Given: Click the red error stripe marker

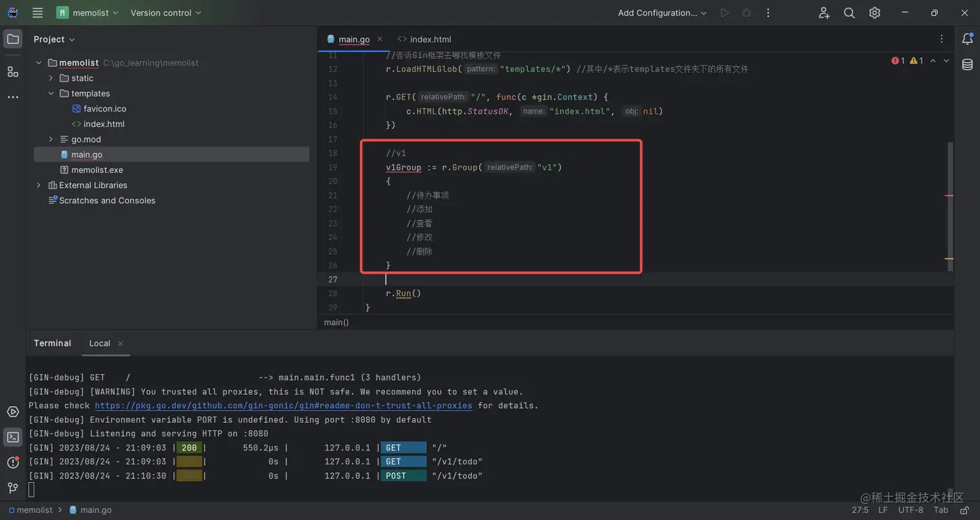Looking at the screenshot, I should (x=949, y=195).
